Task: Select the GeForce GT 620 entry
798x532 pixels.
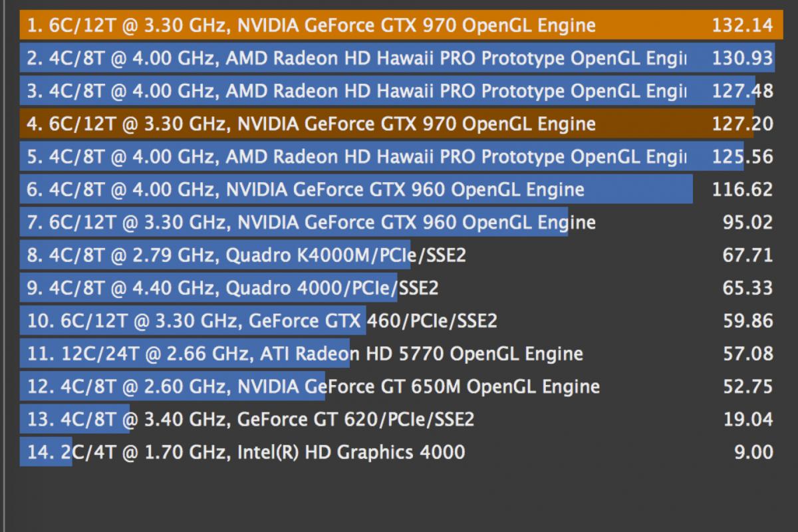Action: tap(397, 420)
